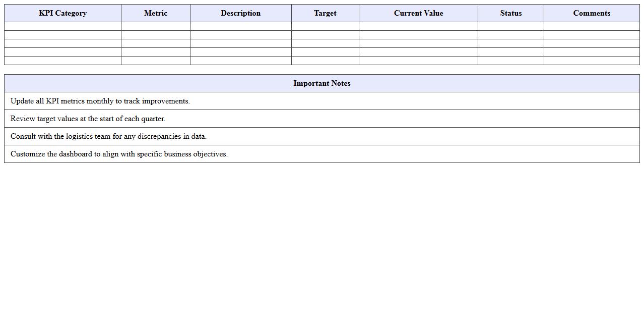Image resolution: width=644 pixels, height=328 pixels.
Task: Select the KPI Category column header
Action: 62,13
